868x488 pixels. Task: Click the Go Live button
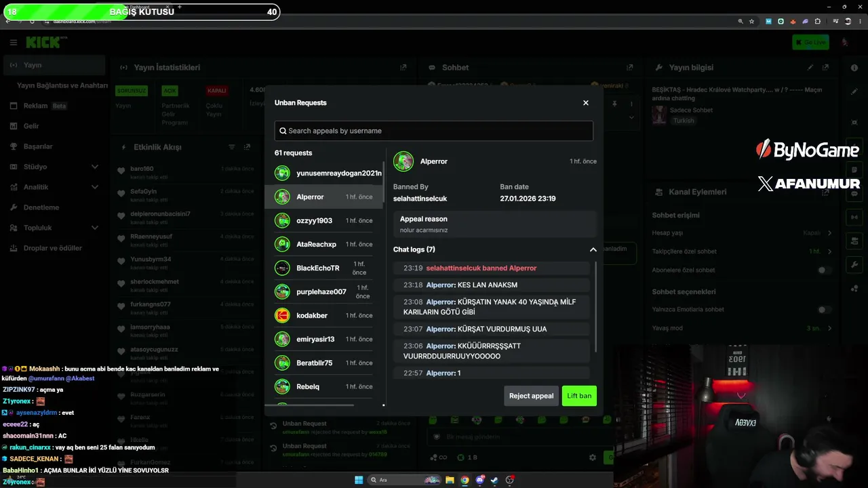pos(810,42)
